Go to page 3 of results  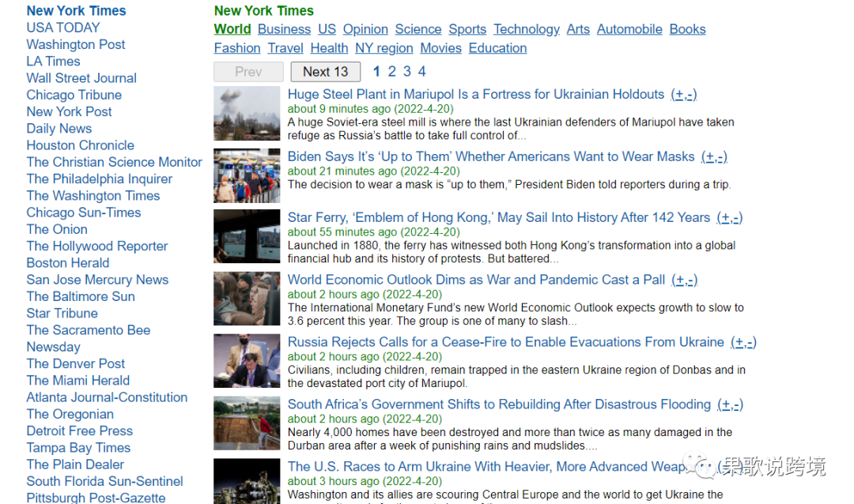click(407, 71)
